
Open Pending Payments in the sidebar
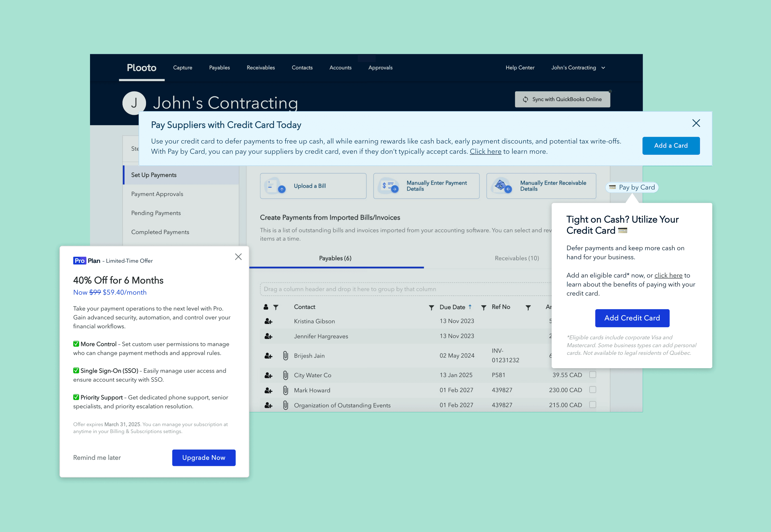coord(156,213)
